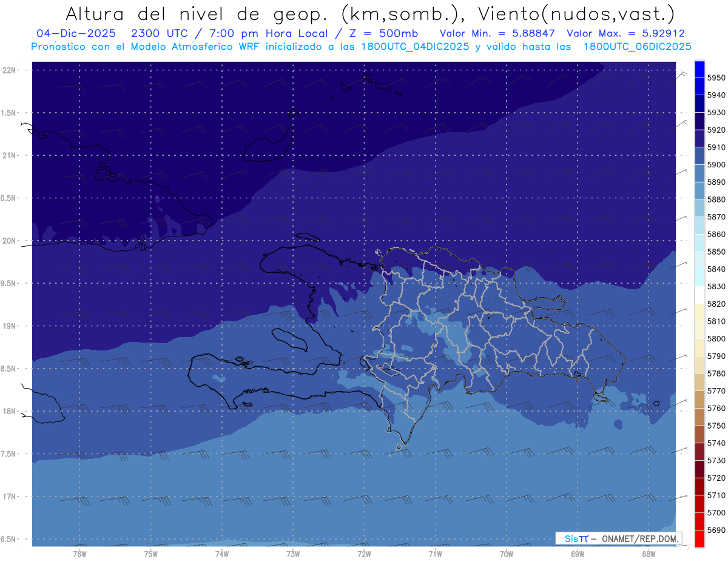
Task: Pick the cream swatch between 5820 and 5810
Action: 699,313
